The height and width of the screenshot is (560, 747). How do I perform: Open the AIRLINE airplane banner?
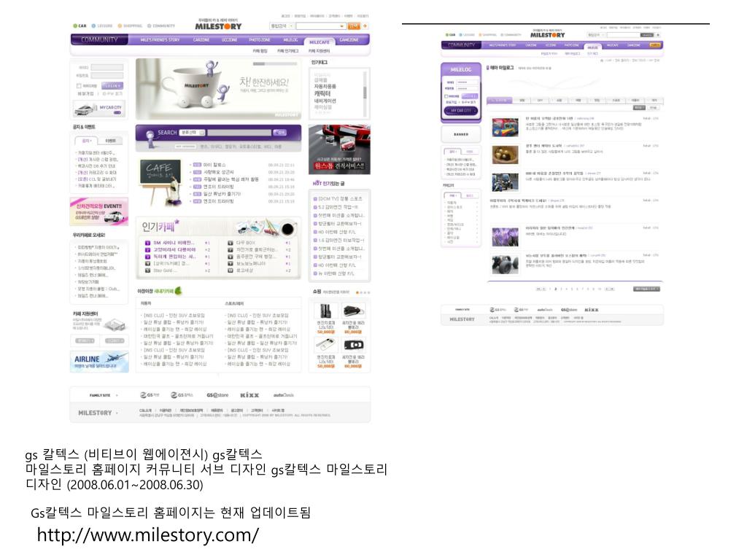(99, 362)
